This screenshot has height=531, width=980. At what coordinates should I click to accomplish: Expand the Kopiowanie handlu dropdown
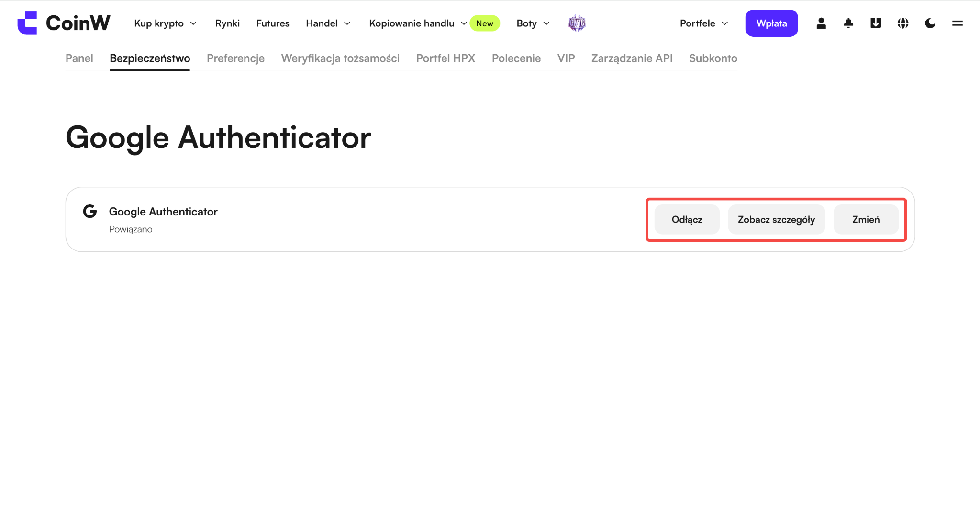pyautogui.click(x=418, y=23)
